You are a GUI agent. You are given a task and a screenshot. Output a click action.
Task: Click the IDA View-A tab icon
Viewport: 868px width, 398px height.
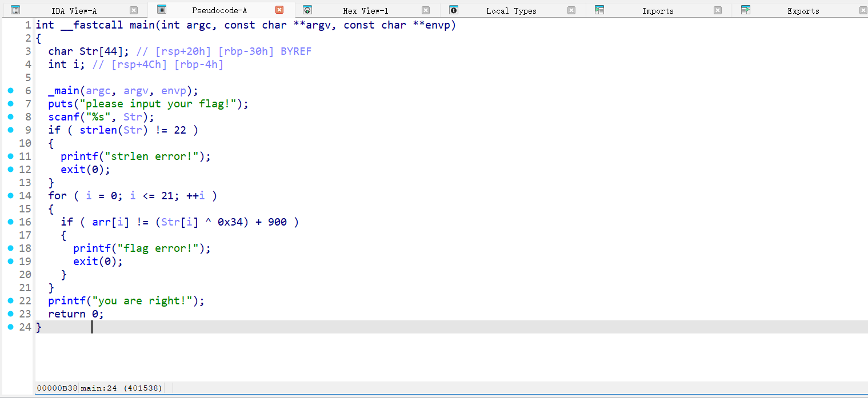[x=15, y=10]
